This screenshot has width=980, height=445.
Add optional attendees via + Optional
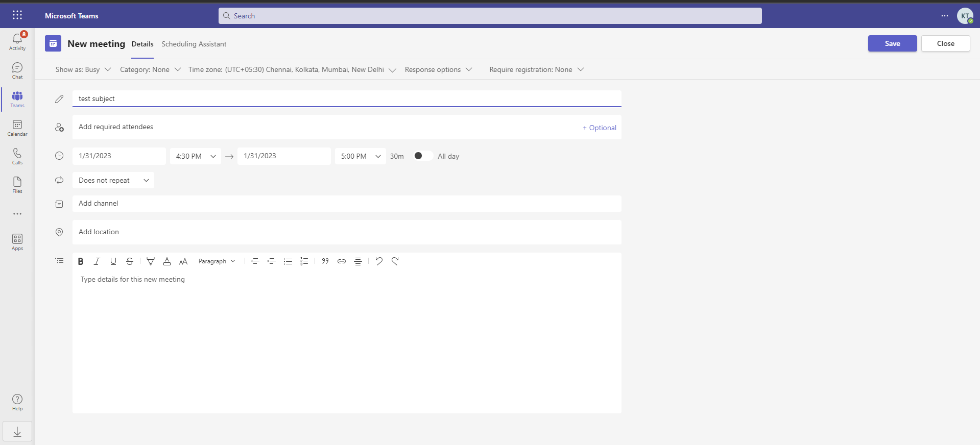pyautogui.click(x=600, y=128)
